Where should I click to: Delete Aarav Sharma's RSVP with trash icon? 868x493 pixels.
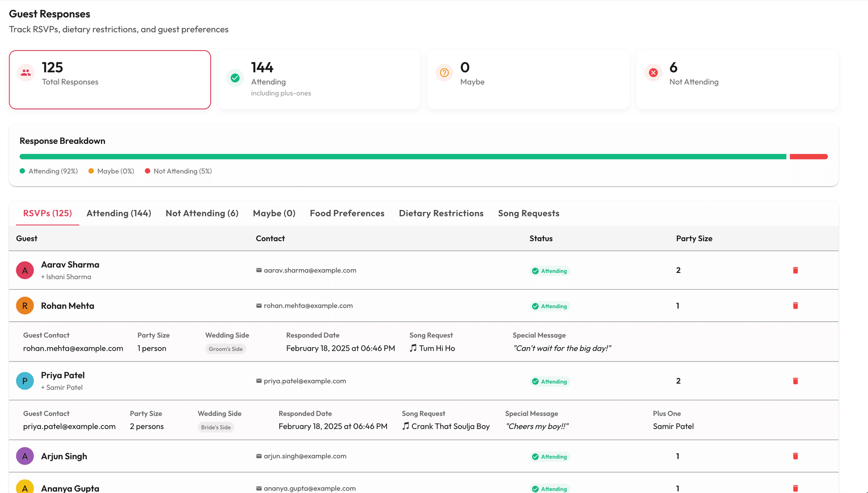(x=795, y=270)
